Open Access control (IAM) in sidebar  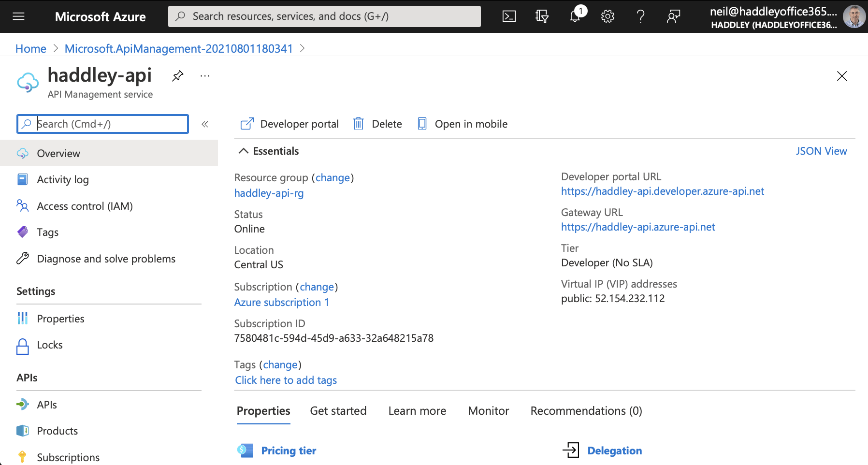click(85, 206)
